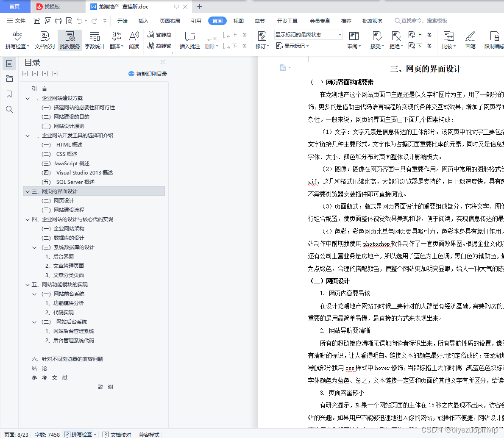The image size is (504, 438).
Task: Switch to the 开始 ribbon tab
Action: 123,21
